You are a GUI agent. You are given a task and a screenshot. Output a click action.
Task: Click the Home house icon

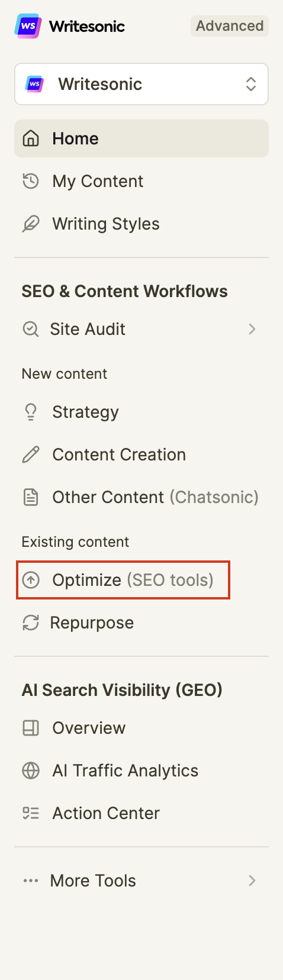tap(31, 138)
